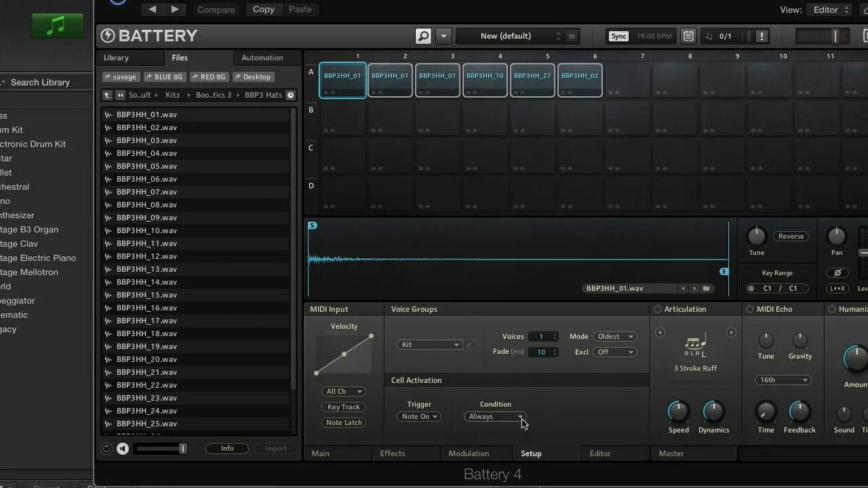Open preset folder icon next to New (default)

tap(572, 36)
